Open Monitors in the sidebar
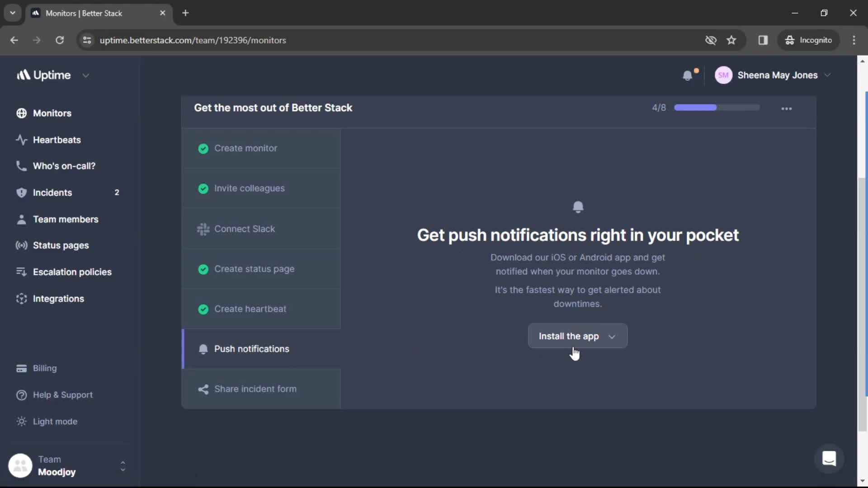Screen dimensions: 868x488 point(52,113)
